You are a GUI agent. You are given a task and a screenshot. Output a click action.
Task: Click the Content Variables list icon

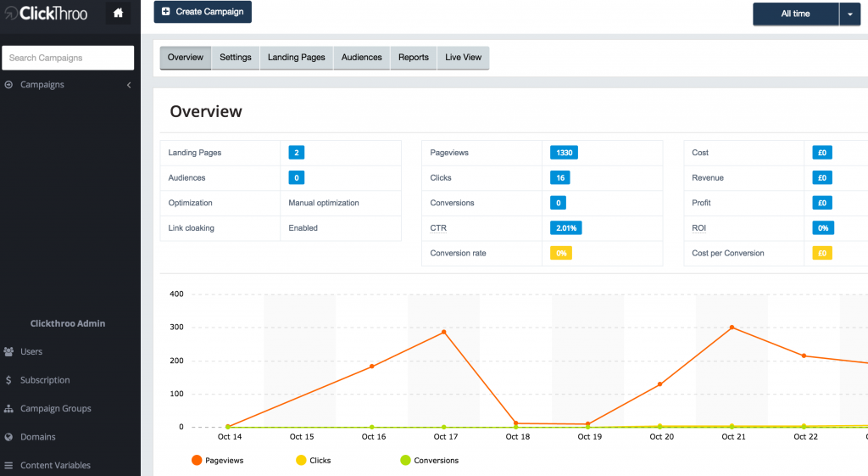[x=8, y=466]
